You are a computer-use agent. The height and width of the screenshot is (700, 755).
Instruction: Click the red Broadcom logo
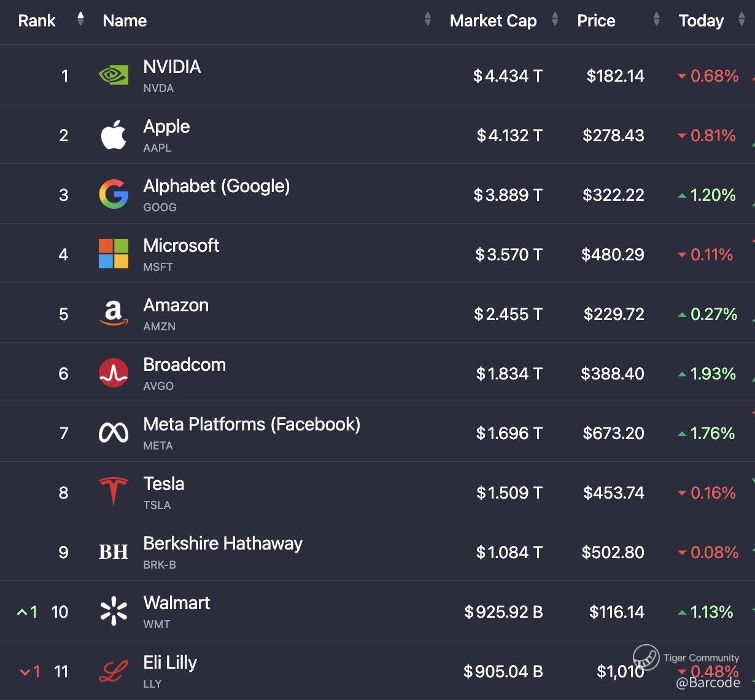(x=114, y=373)
